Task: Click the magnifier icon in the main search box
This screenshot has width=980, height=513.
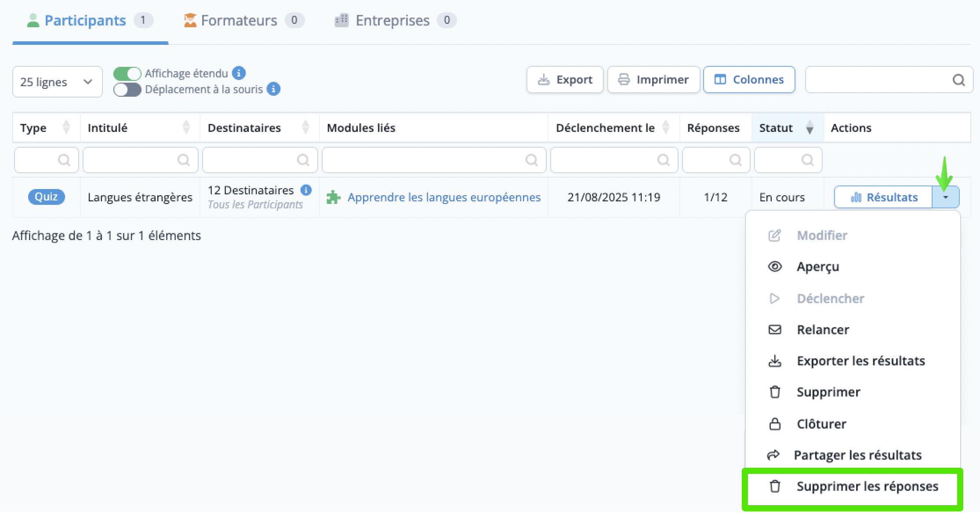Action: pyautogui.click(x=958, y=80)
